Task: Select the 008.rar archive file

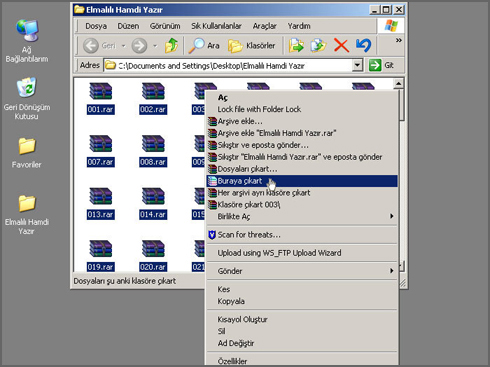Action: pyautogui.click(x=153, y=151)
